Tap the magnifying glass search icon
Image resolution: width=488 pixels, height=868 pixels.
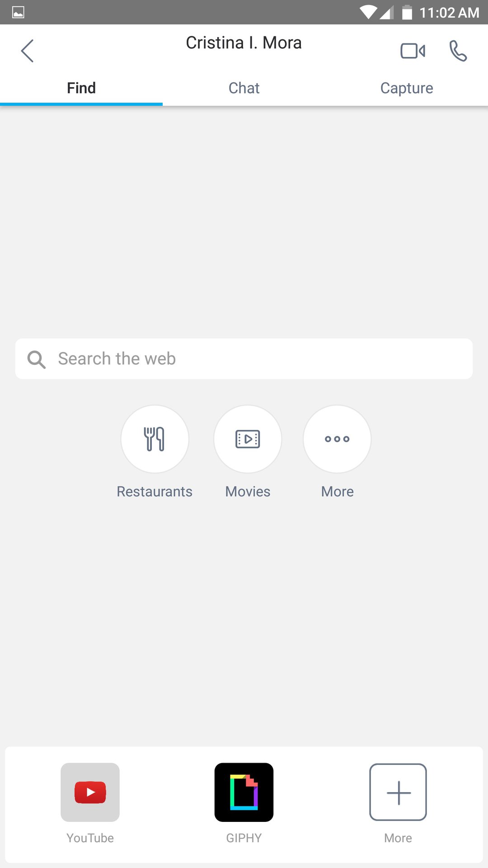(x=36, y=359)
